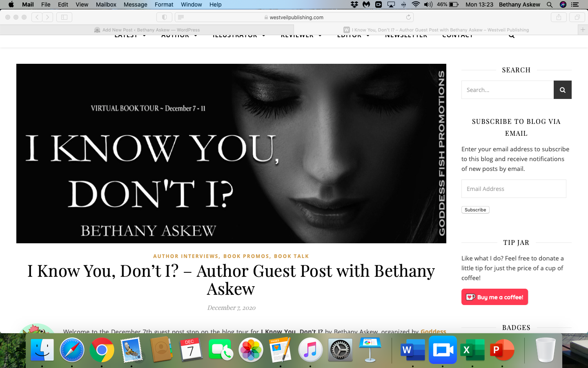Open Microsoft Word from the dock

(x=413, y=350)
